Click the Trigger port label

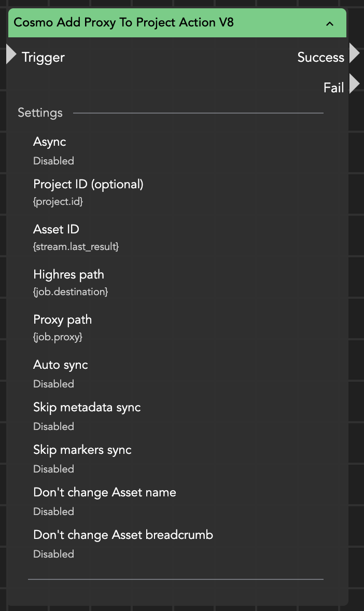click(43, 57)
